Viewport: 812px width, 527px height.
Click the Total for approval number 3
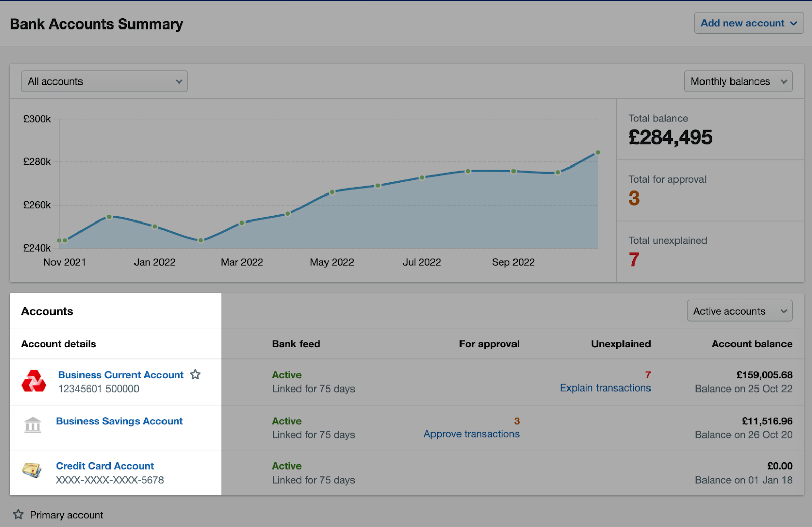tap(634, 198)
